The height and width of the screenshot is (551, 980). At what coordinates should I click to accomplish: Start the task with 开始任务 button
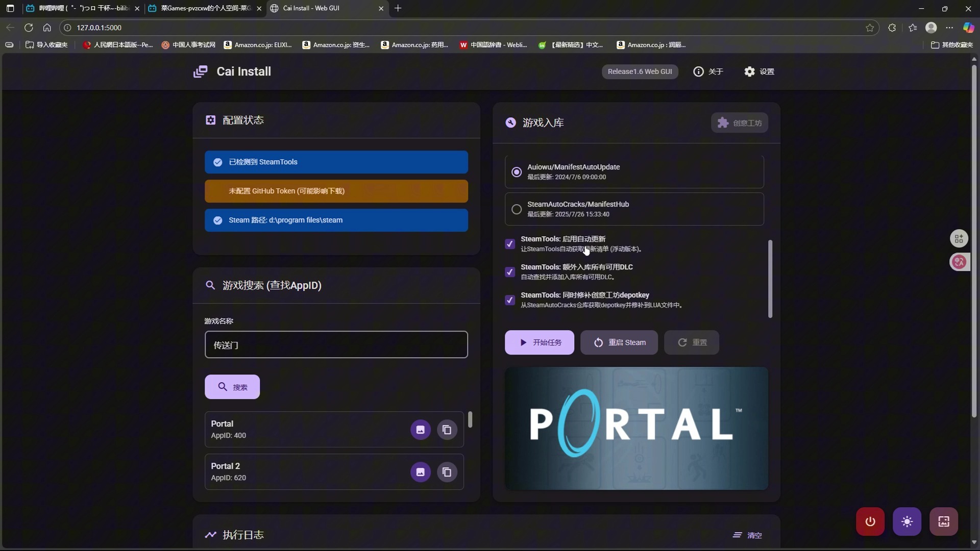point(540,342)
